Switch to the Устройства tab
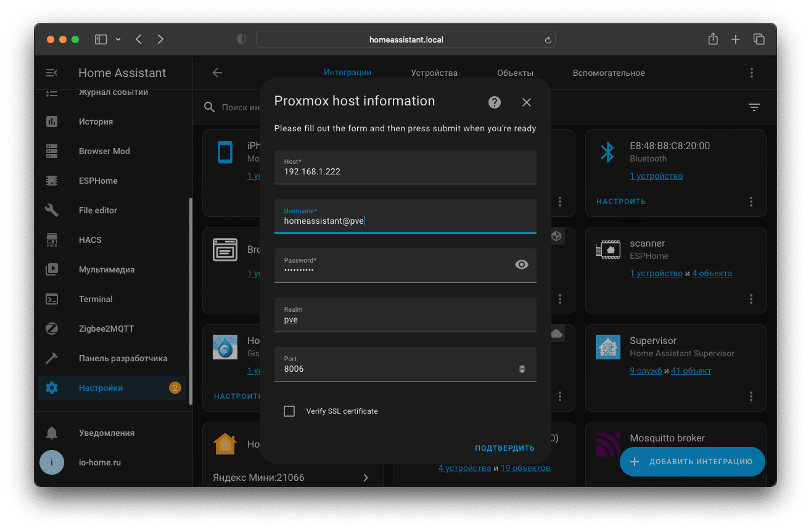811x532 pixels. [x=434, y=73]
